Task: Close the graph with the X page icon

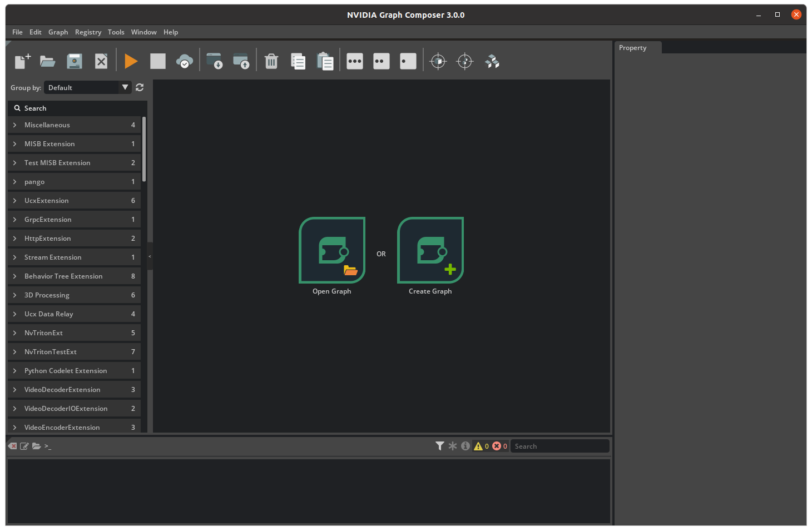Action: tap(101, 61)
